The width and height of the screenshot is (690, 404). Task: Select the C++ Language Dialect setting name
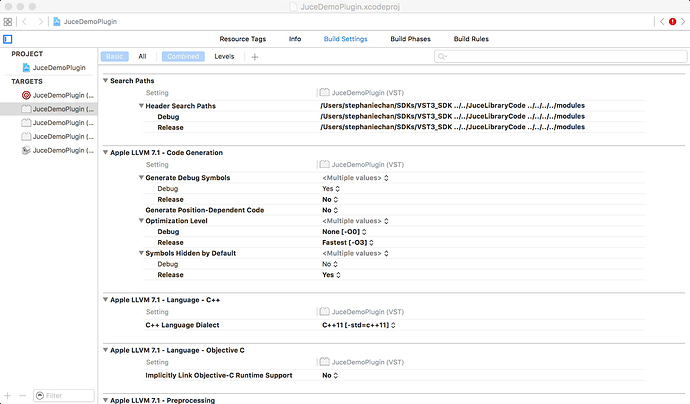182,325
